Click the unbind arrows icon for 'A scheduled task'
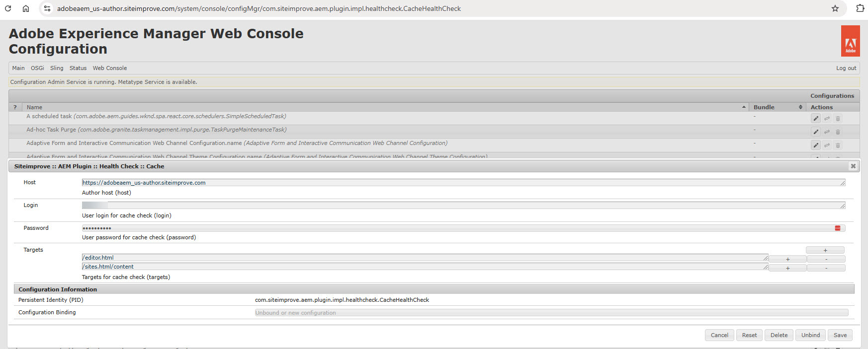The height and width of the screenshot is (349, 868). (827, 118)
